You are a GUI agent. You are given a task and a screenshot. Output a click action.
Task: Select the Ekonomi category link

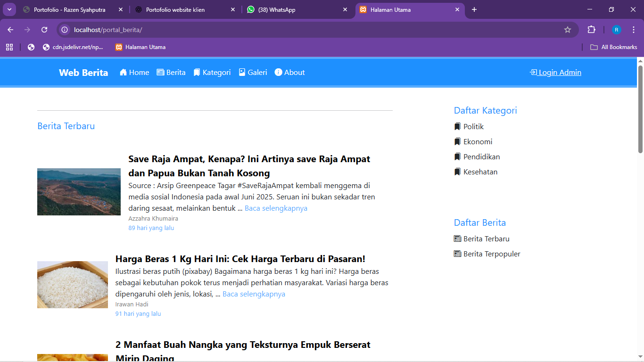pyautogui.click(x=477, y=141)
